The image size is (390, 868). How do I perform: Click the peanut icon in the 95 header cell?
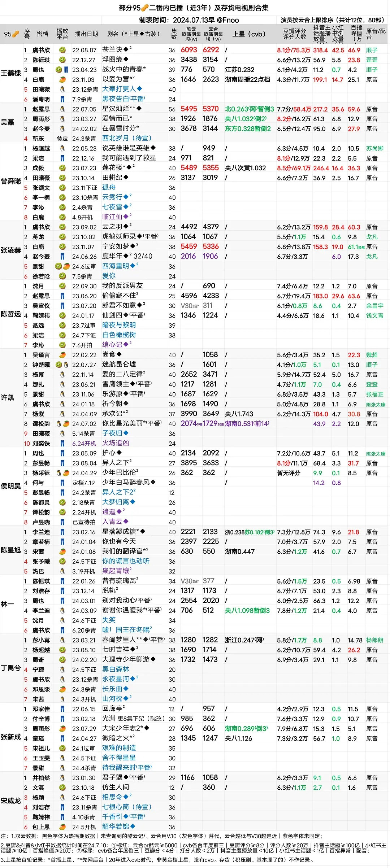(x=16, y=34)
